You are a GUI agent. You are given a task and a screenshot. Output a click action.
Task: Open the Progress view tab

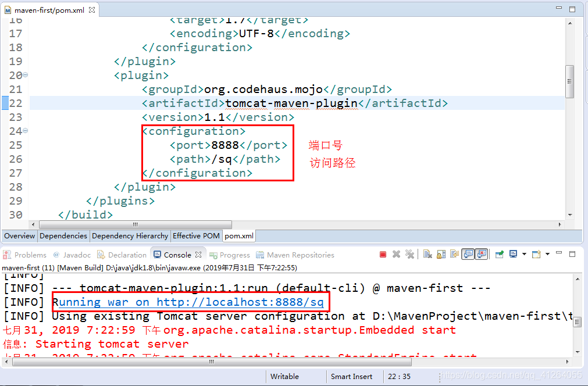230,255
